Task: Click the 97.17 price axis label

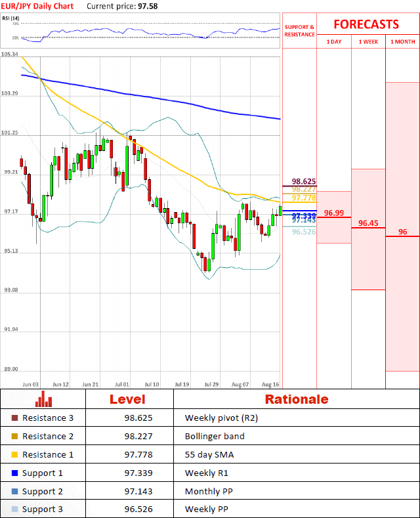Action: point(11,211)
